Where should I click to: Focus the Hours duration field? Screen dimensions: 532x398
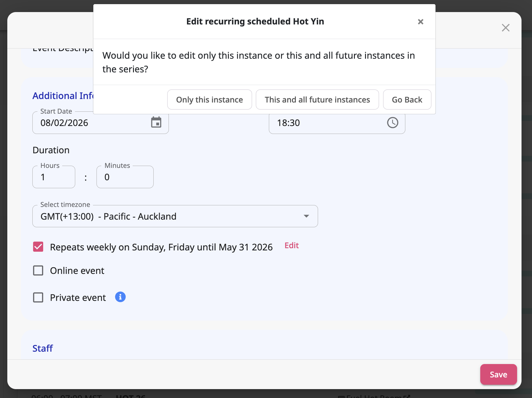(x=54, y=177)
